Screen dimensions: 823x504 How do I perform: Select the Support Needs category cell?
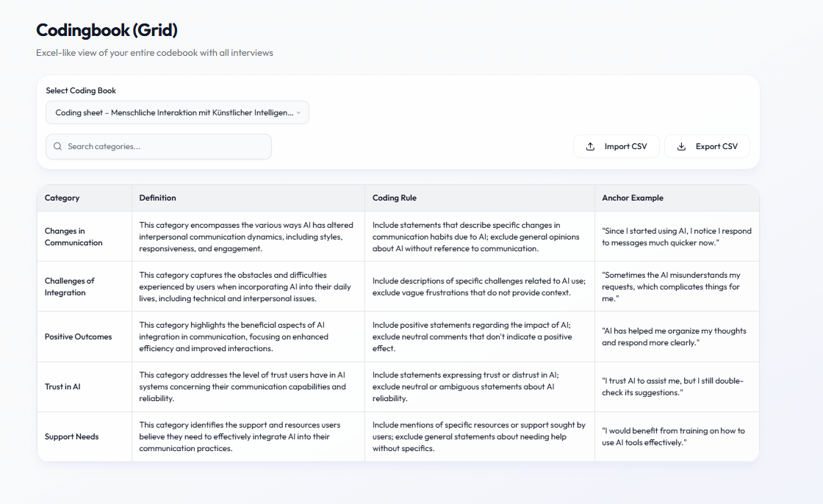tap(71, 436)
